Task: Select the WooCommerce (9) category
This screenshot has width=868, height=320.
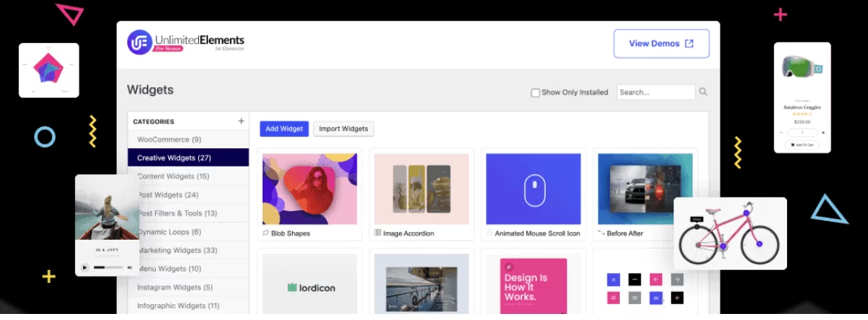Action: (169, 139)
